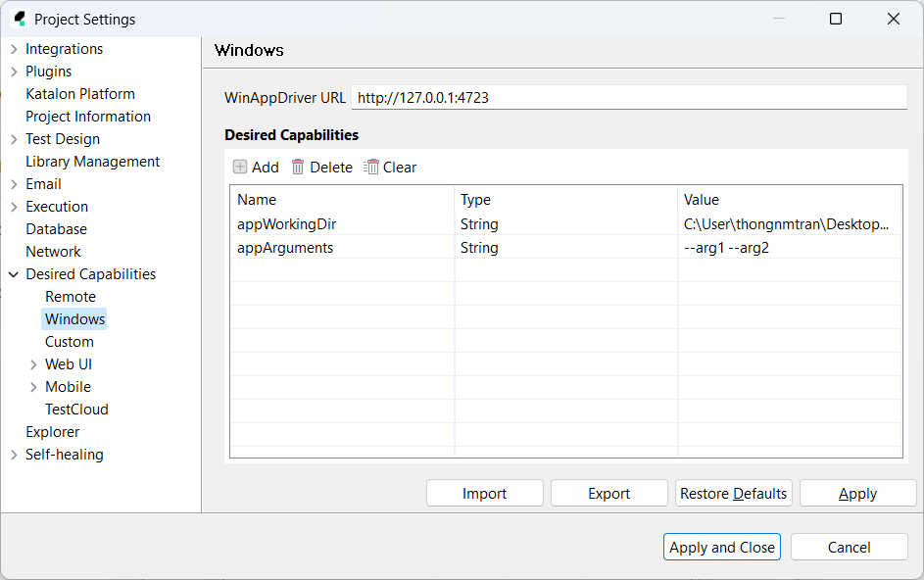Select the Library Management settings

[92, 162]
